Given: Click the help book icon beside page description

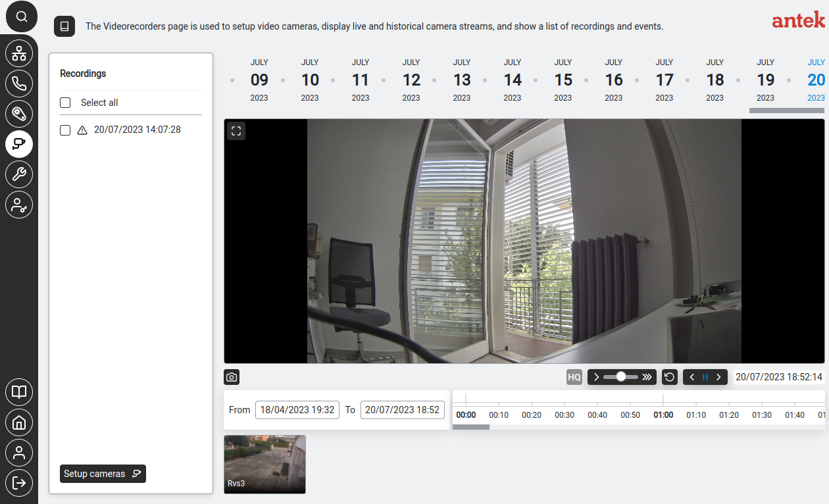Looking at the screenshot, I should click(64, 26).
